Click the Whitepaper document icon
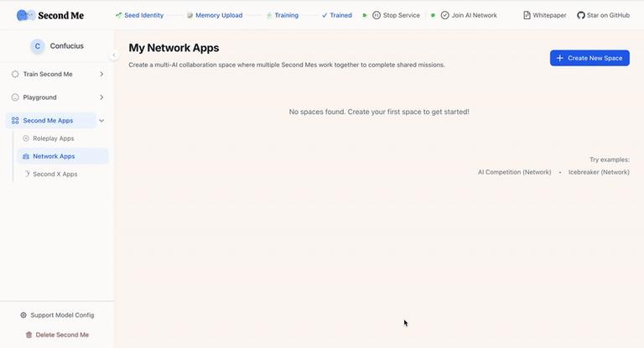Screen dimensions: 644x348 click(x=527, y=15)
